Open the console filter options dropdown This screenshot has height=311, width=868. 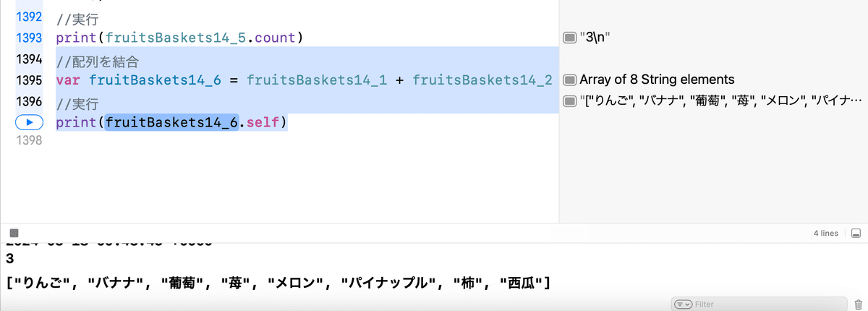coord(683,304)
